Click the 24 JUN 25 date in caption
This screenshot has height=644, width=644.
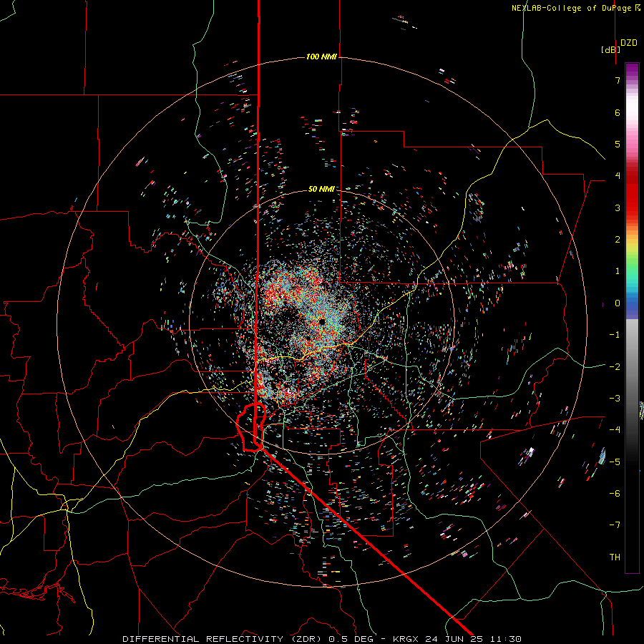click(454, 639)
